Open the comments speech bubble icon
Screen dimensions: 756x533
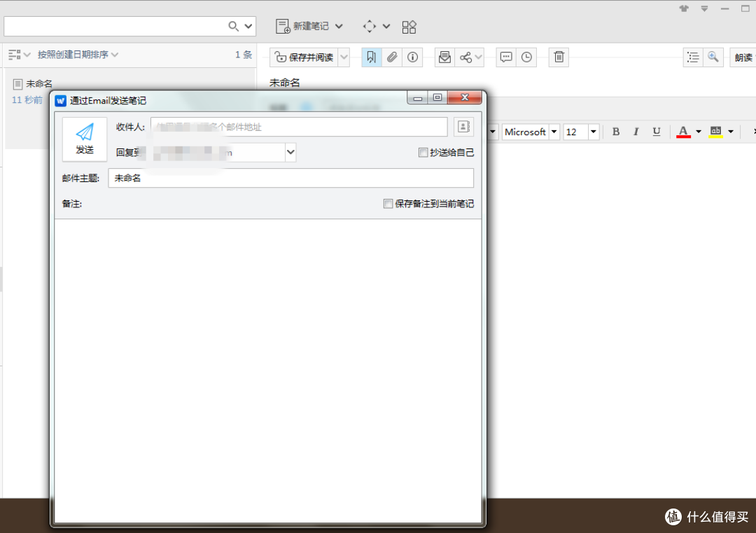[x=506, y=57]
